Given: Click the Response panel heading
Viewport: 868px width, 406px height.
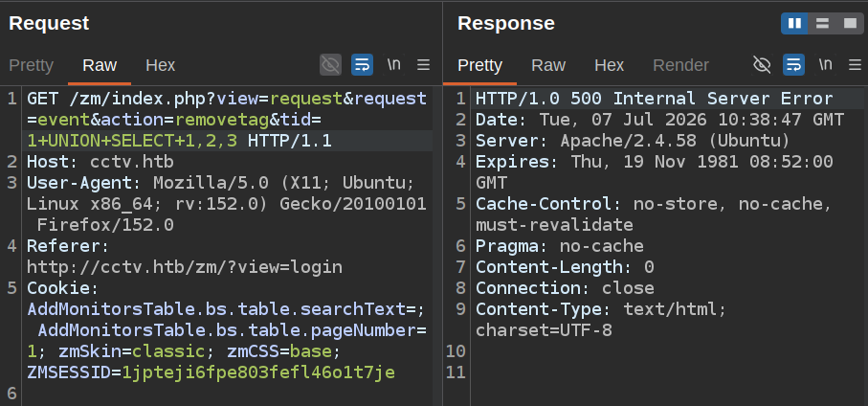Looking at the screenshot, I should (x=506, y=23).
